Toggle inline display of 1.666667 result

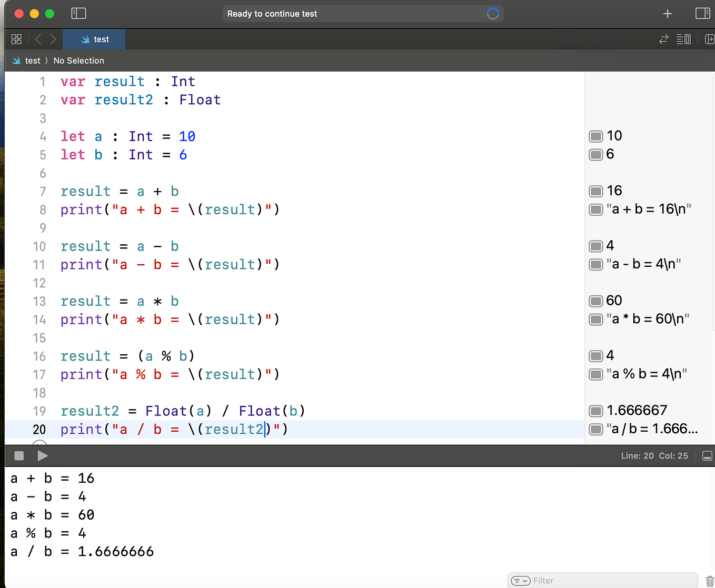(x=595, y=410)
